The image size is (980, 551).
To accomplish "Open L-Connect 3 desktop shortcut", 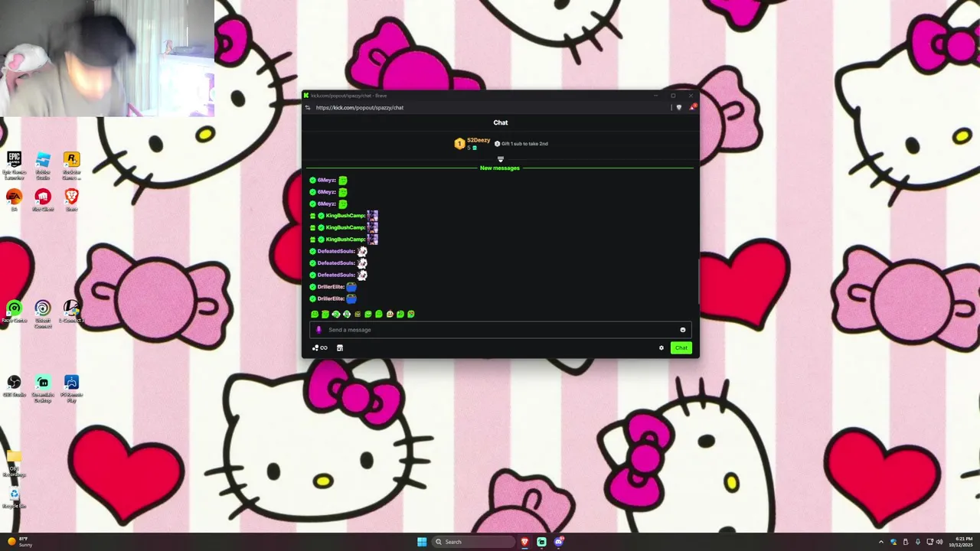I will click(71, 312).
